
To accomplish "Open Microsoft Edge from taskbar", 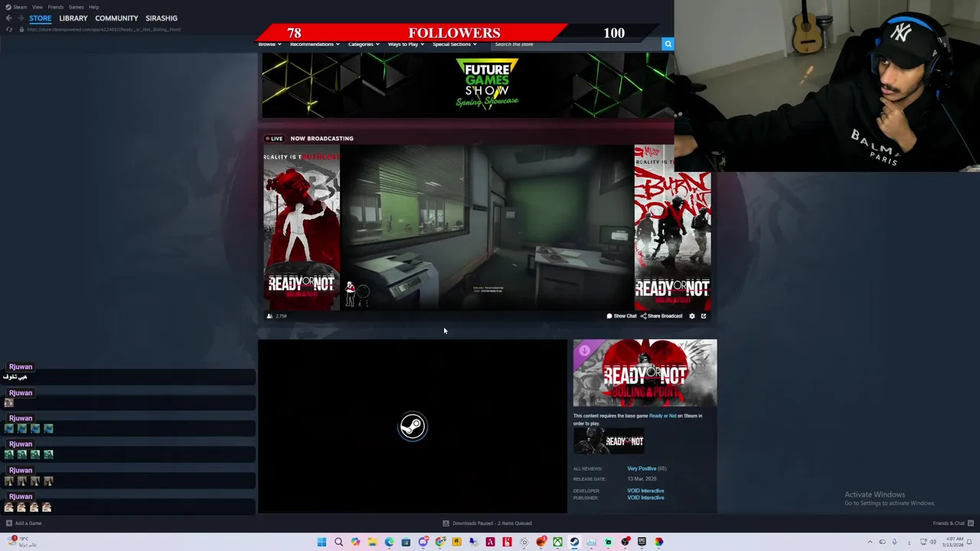I will [x=389, y=542].
